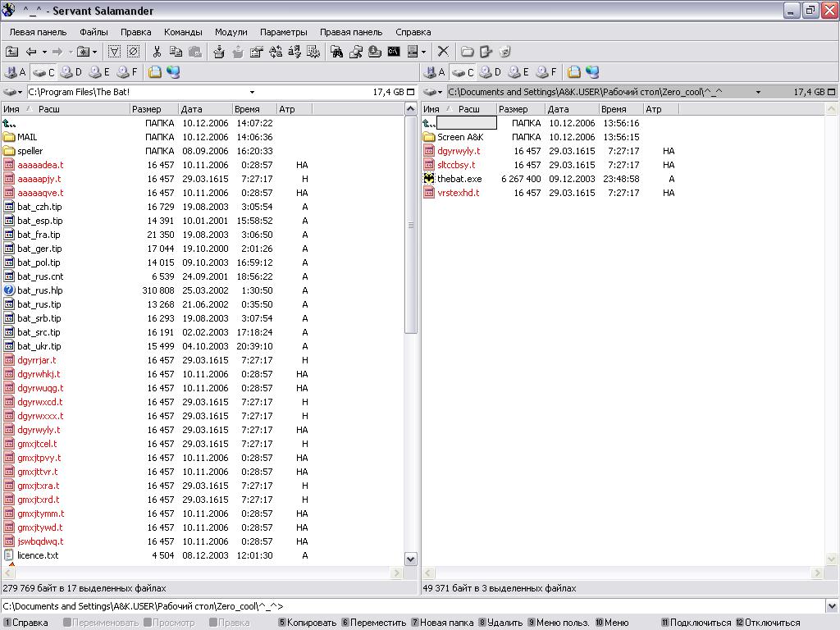
Task: Click the Переместить function key button
Action: click(x=374, y=623)
